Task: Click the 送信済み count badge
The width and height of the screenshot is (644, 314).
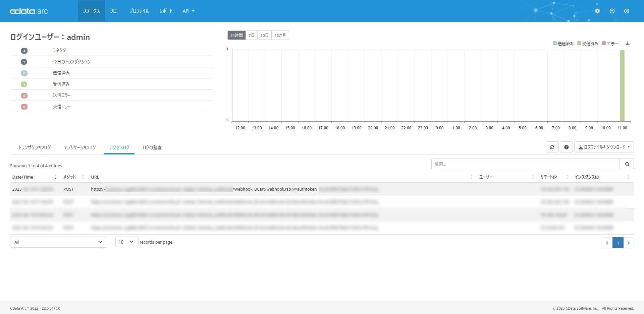Action: tap(24, 73)
